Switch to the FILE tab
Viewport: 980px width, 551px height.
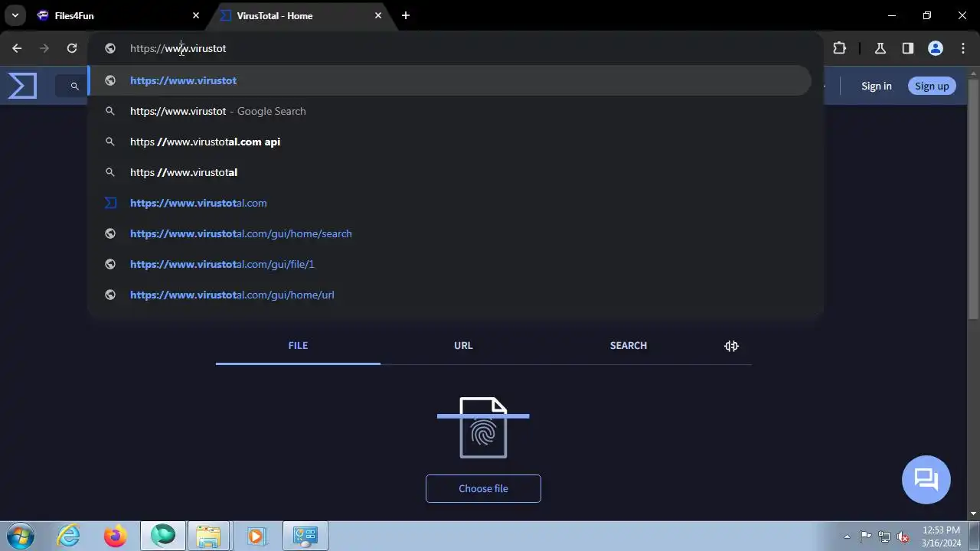pos(298,346)
